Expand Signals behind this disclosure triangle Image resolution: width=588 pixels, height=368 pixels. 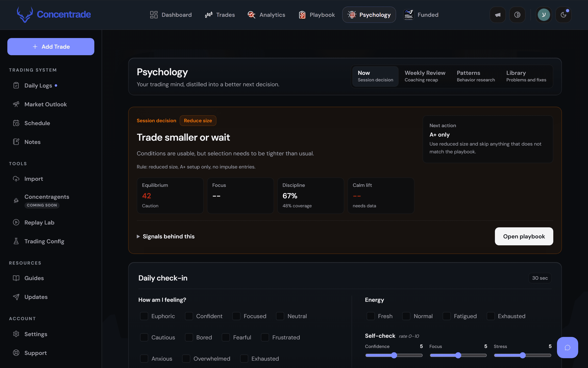pos(138,237)
